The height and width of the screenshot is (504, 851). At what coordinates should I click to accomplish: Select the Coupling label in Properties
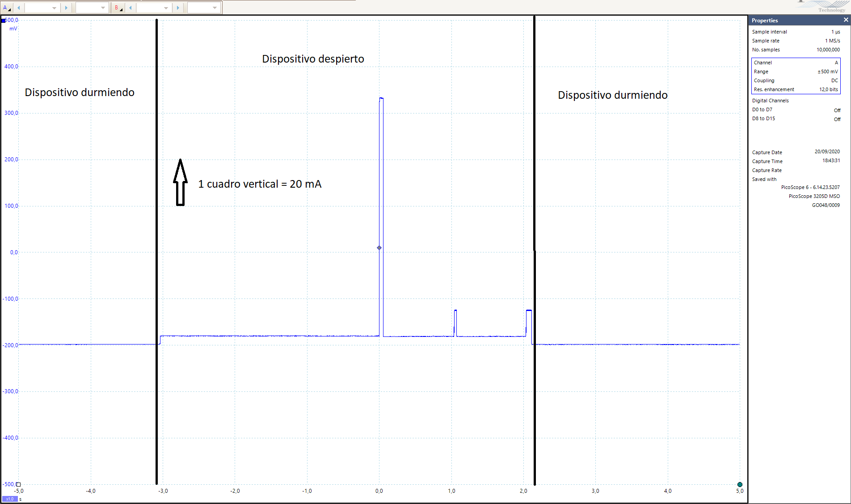pyautogui.click(x=764, y=80)
